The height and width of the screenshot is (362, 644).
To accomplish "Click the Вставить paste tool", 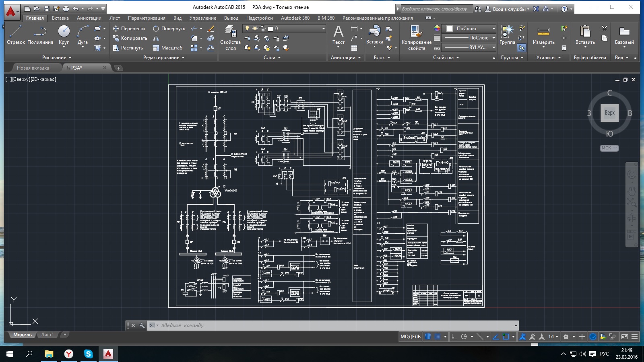I will (585, 35).
